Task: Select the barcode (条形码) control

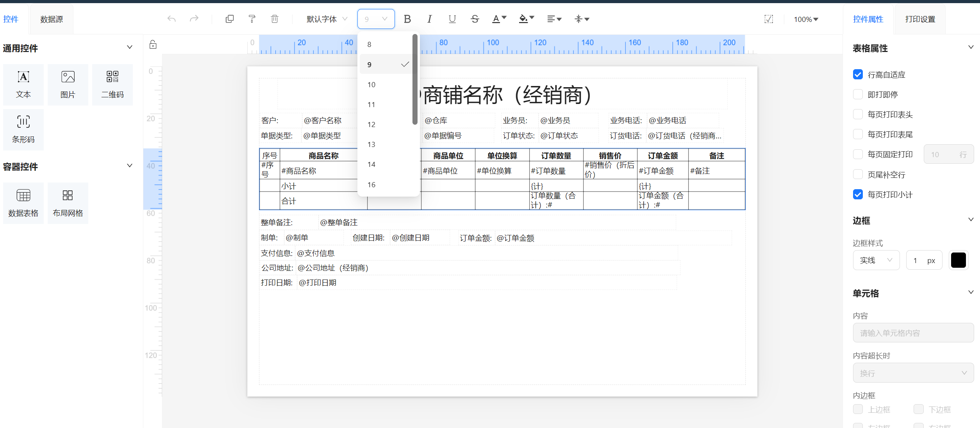Action: pyautogui.click(x=23, y=129)
